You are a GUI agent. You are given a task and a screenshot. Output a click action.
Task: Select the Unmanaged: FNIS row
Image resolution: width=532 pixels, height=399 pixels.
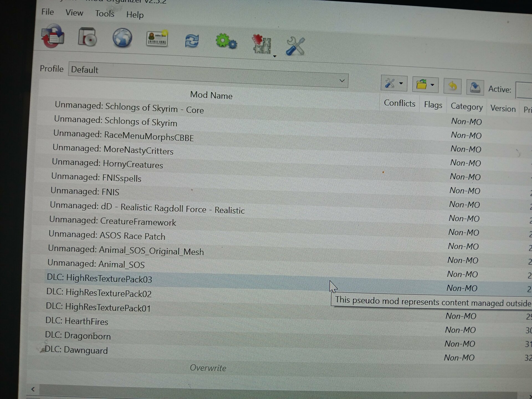coord(85,191)
